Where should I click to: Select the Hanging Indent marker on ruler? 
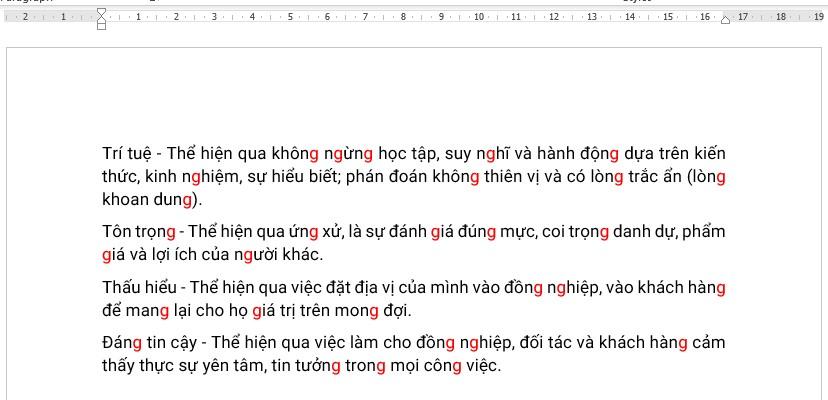[102, 19]
